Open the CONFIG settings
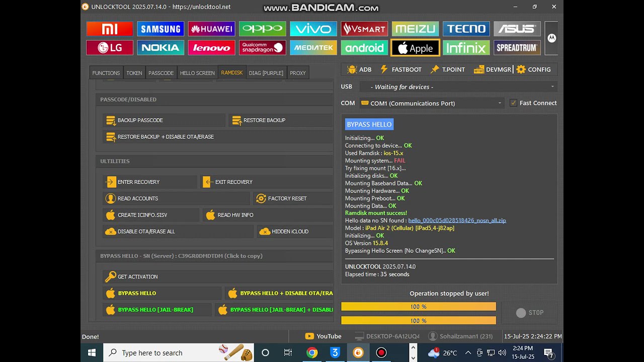 pyautogui.click(x=533, y=69)
